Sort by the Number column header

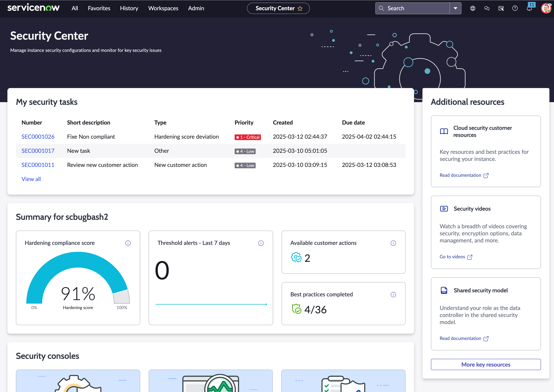(x=32, y=123)
